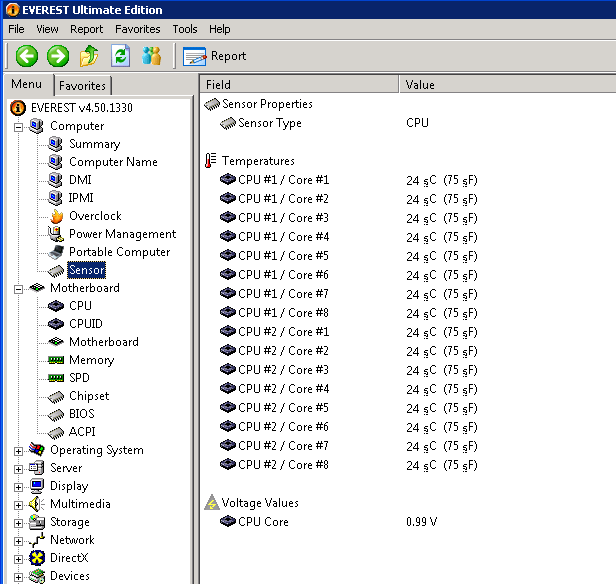Click the Voltage Values section heading
Screen dimensions: 616x584
click(260, 503)
